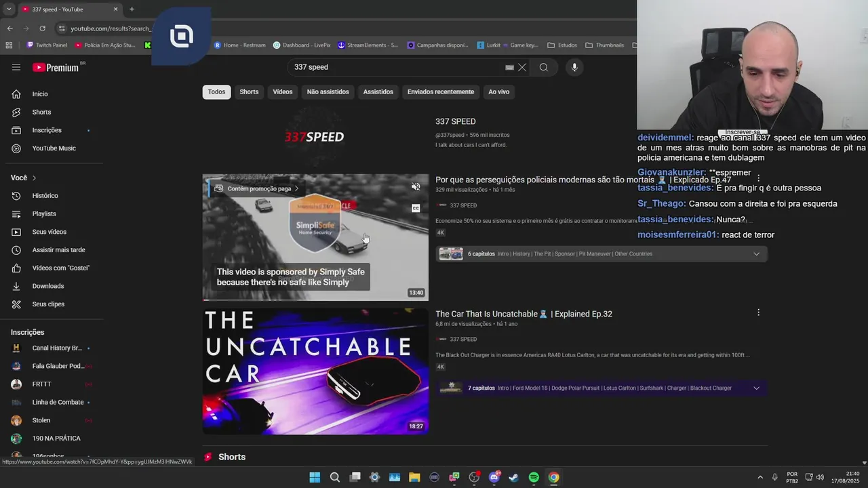Open Chrome tab search dropdown
This screenshot has width=868, height=488.
click(x=9, y=9)
